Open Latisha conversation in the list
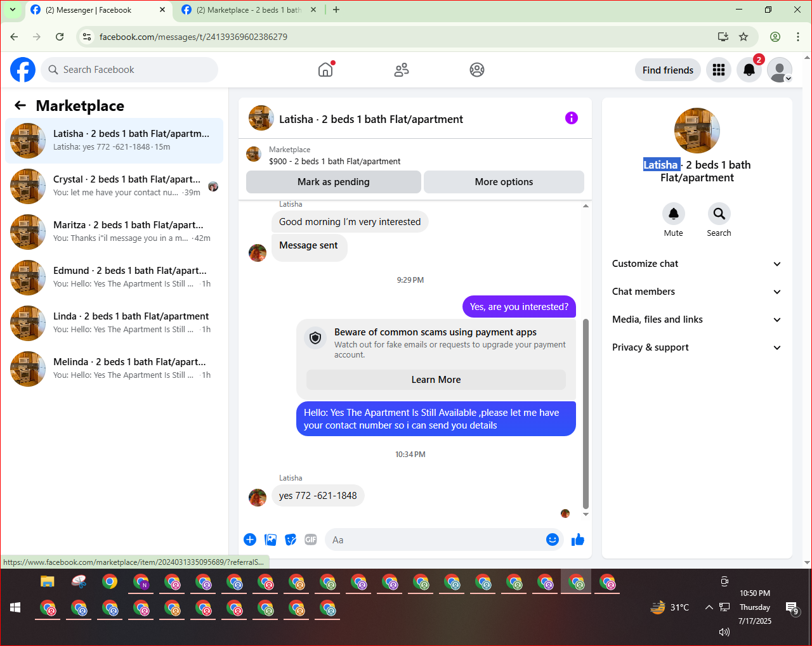Screen dimensions: 812x646 click(114, 140)
